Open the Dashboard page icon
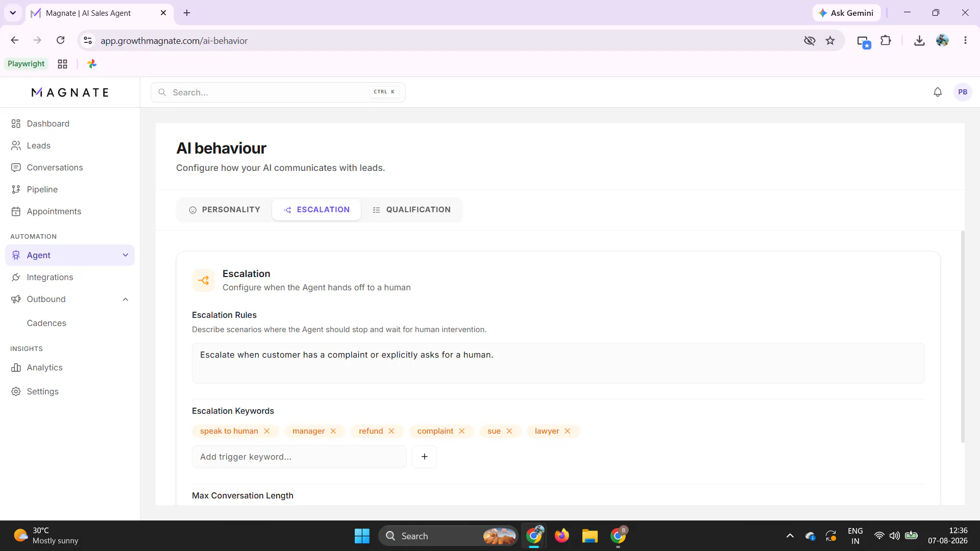Screen dimensions: 980x551 point(16,123)
